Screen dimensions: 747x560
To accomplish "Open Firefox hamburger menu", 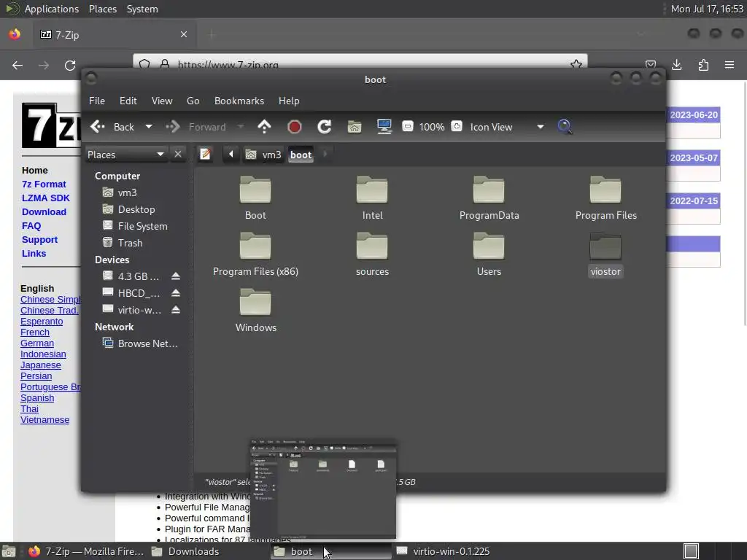I will pos(729,65).
